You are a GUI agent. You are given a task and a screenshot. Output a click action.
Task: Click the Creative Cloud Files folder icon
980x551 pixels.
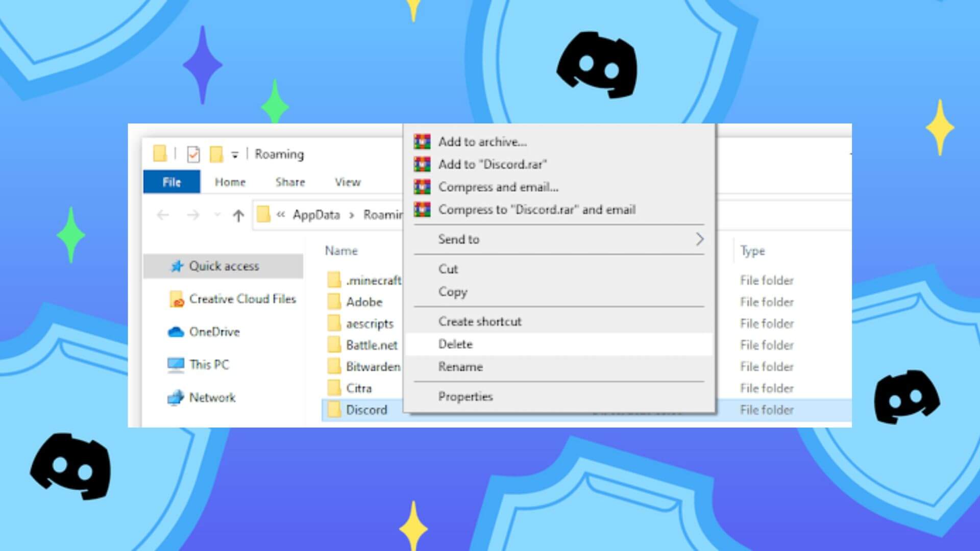click(176, 299)
